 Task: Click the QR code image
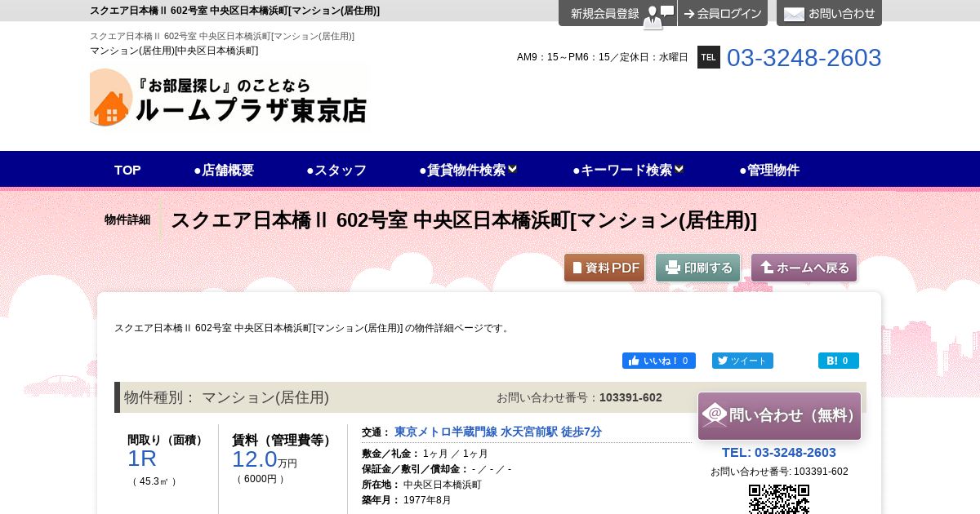click(779, 498)
